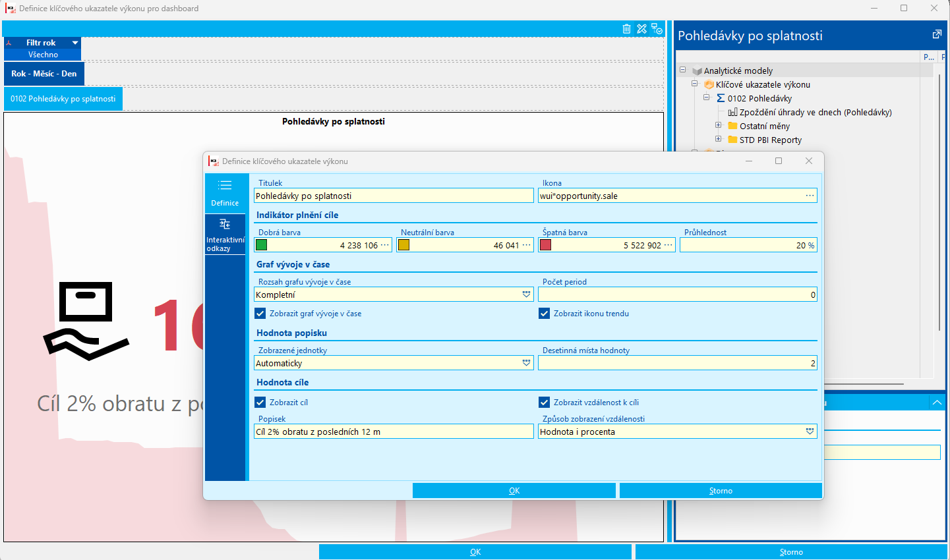The width and height of the screenshot is (950, 560).
Task: Select the Definice sidebar tab icon
Action: click(x=225, y=185)
